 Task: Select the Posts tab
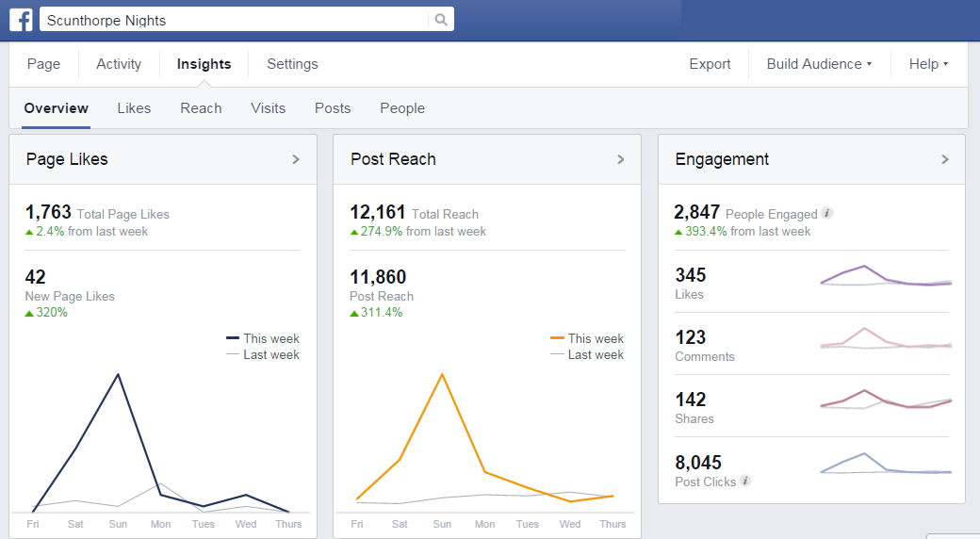(333, 108)
